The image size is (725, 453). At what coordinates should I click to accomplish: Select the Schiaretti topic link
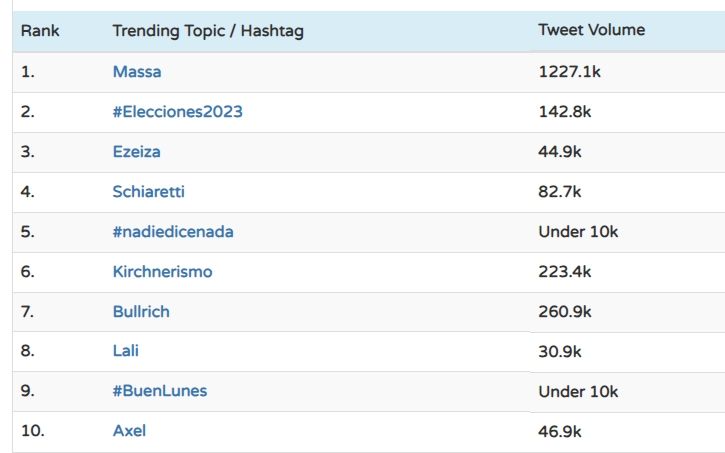click(149, 192)
